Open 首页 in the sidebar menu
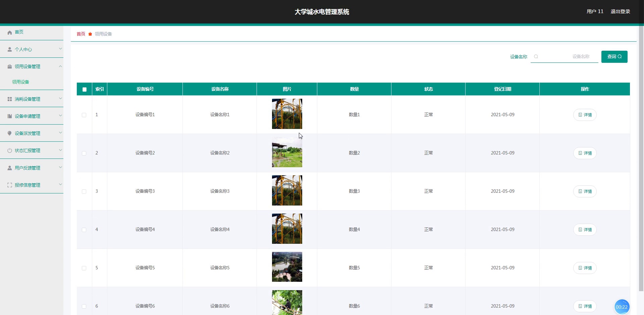 pos(19,32)
